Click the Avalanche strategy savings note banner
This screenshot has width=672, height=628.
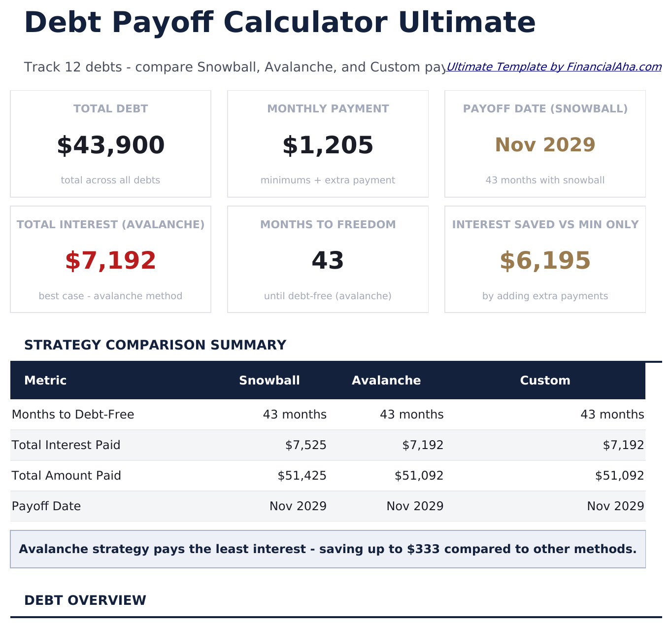pos(328,549)
